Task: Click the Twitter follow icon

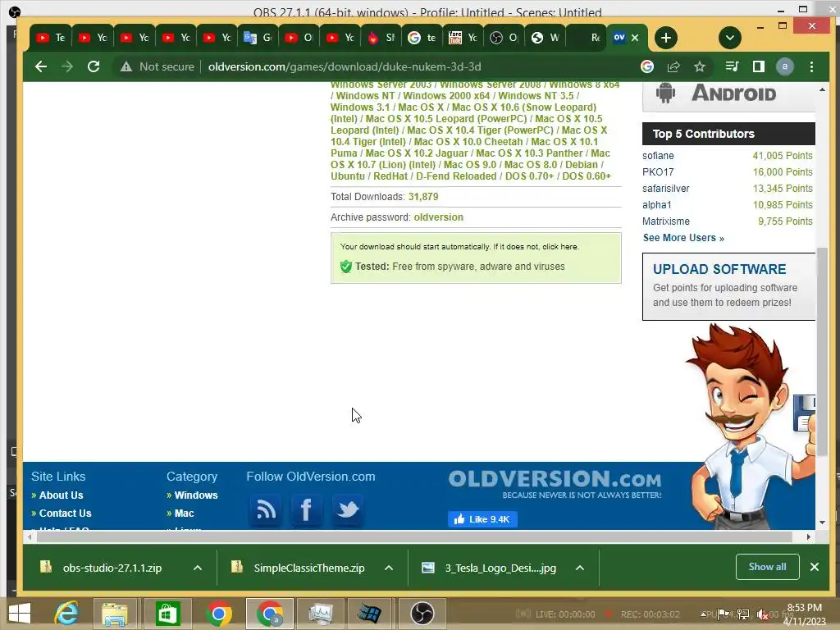Action: (x=348, y=510)
